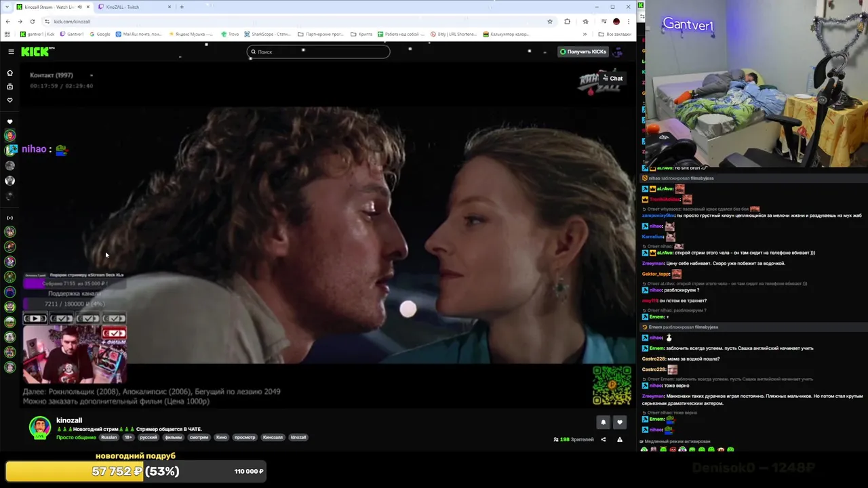Open the 'Все закладки' bookmarks folder
Screen dimensions: 868x488
[614, 34]
